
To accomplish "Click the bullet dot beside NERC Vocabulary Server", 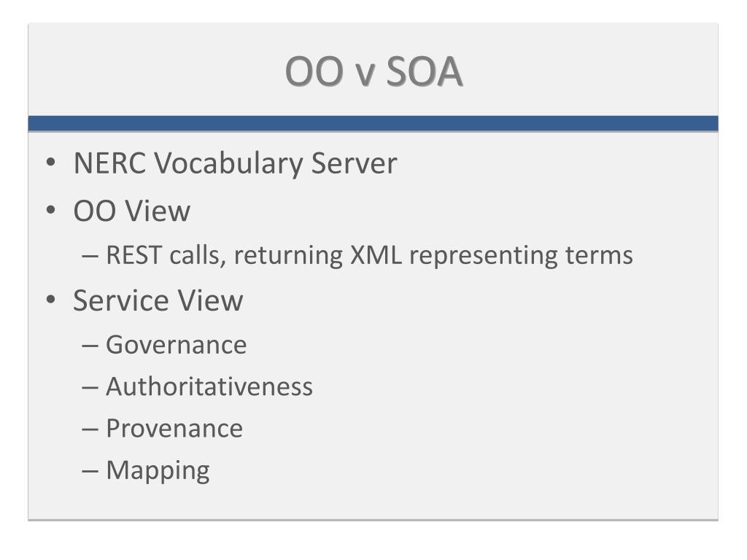I will tap(51, 163).
